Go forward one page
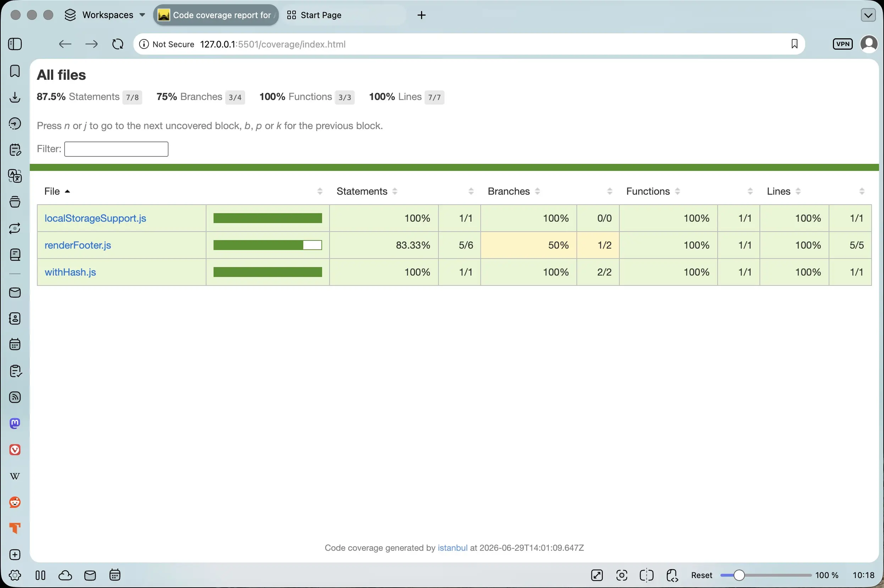The width and height of the screenshot is (884, 588). 92,44
